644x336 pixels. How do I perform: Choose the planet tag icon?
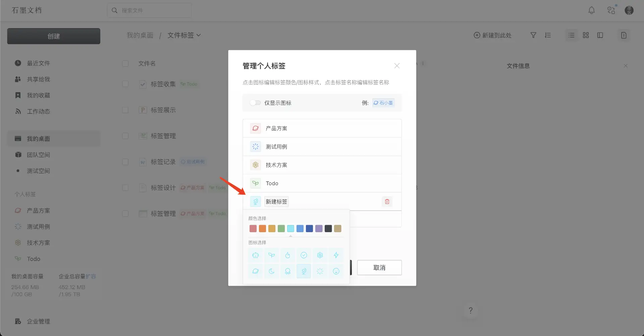coord(256,271)
